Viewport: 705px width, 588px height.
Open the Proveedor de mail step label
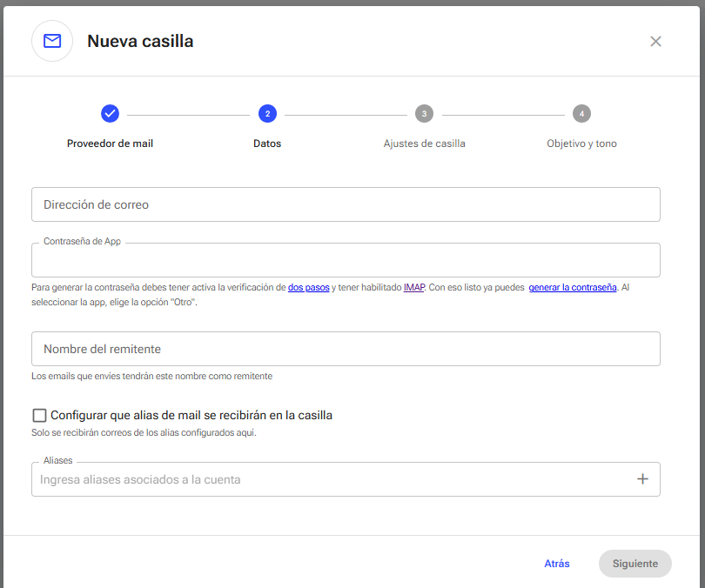tap(111, 144)
